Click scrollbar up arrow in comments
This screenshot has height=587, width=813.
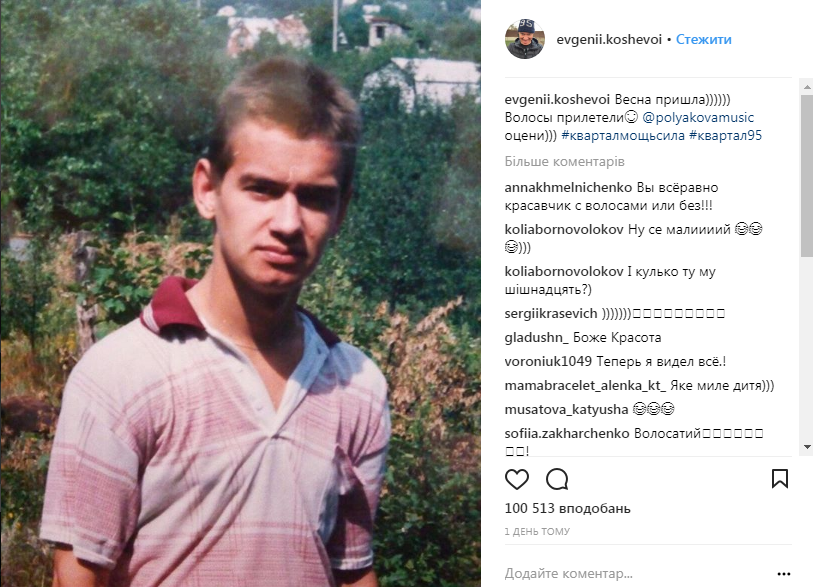[x=807, y=87]
